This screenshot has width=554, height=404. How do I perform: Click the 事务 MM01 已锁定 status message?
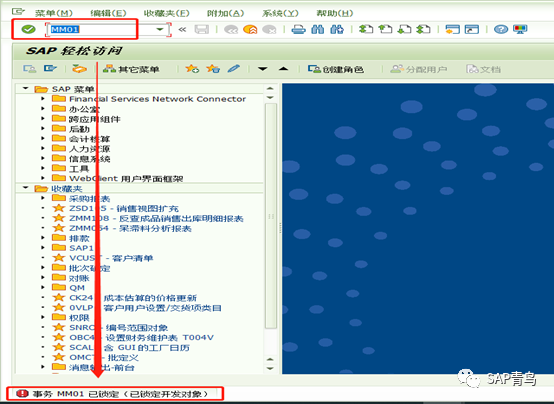click(120, 393)
